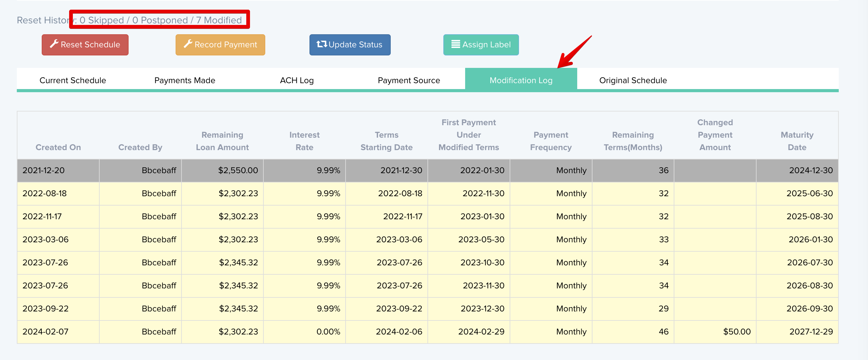
Task: Click wrench icon on Reset Schedule button
Action: pyautogui.click(x=54, y=44)
